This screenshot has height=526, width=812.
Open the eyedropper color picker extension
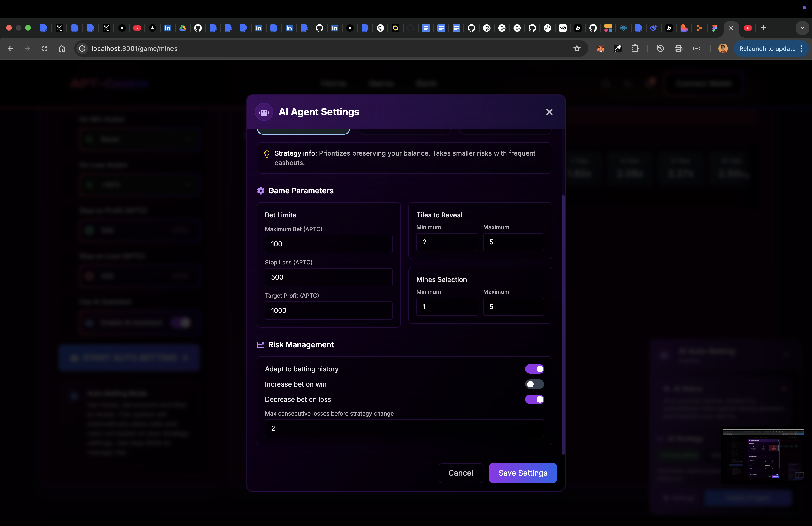click(618, 48)
